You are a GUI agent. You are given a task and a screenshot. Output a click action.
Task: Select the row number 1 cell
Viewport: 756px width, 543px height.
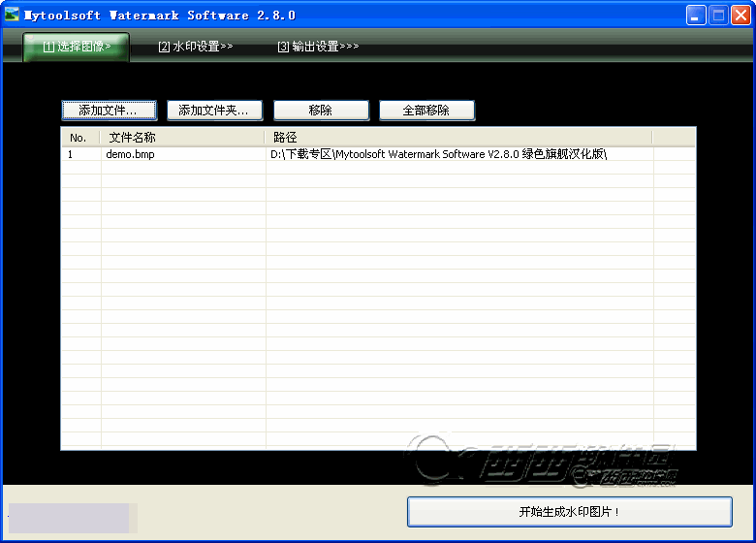[81, 154]
